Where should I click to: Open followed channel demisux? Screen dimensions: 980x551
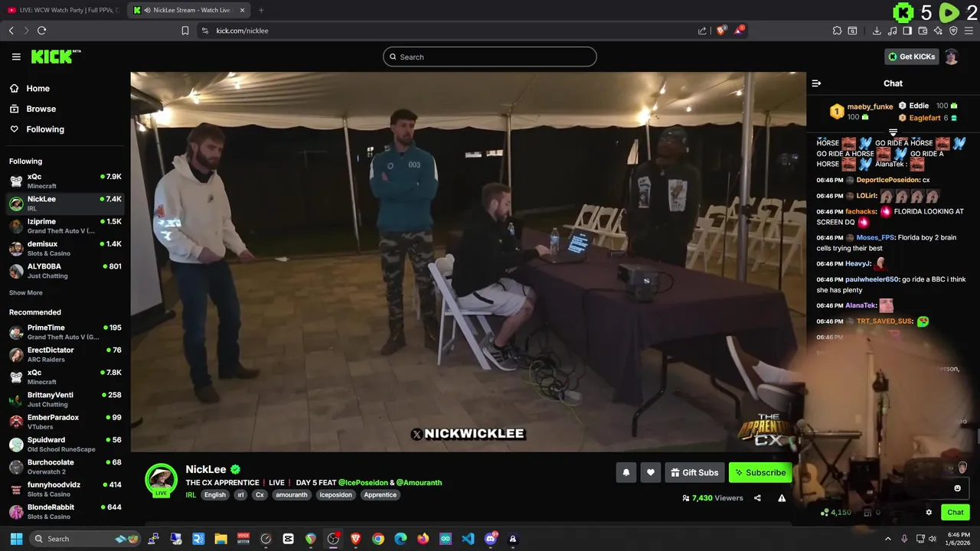click(65, 248)
